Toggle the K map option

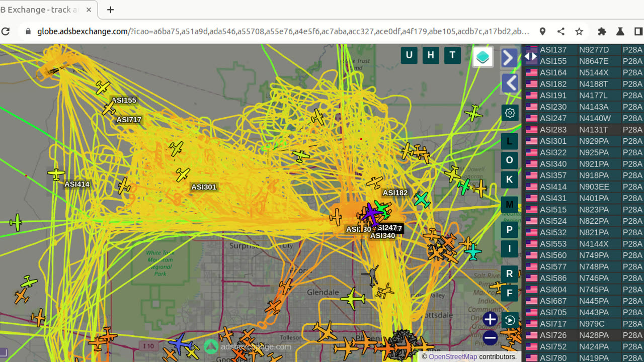509,179
